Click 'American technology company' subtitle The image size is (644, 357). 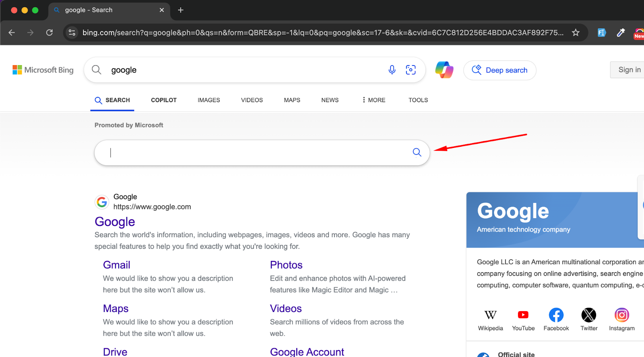pyautogui.click(x=524, y=230)
